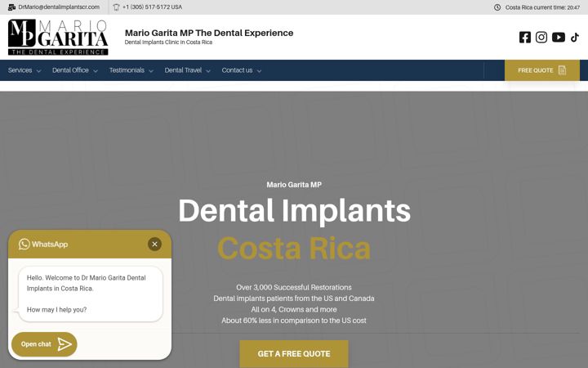Expand the Testimonials menu chevron
This screenshot has width=588, height=368.
pos(151,71)
